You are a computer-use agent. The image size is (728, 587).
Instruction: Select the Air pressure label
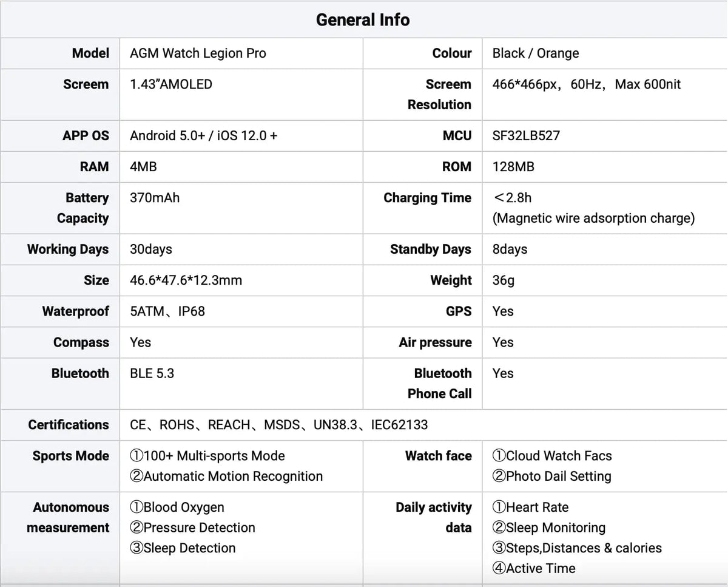tap(436, 342)
